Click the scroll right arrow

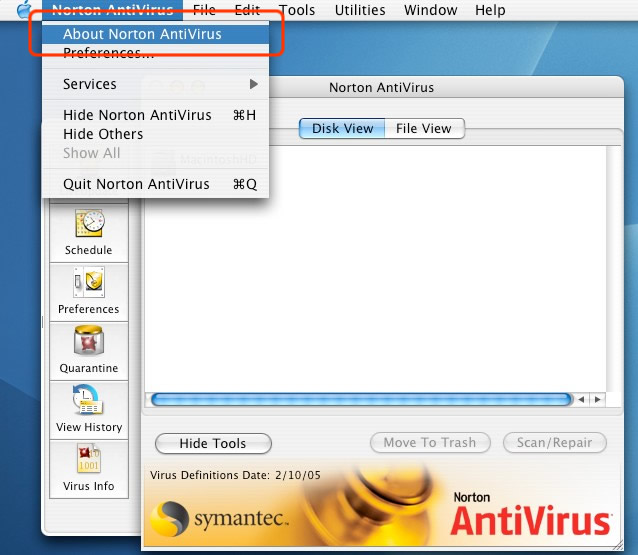coord(597,400)
